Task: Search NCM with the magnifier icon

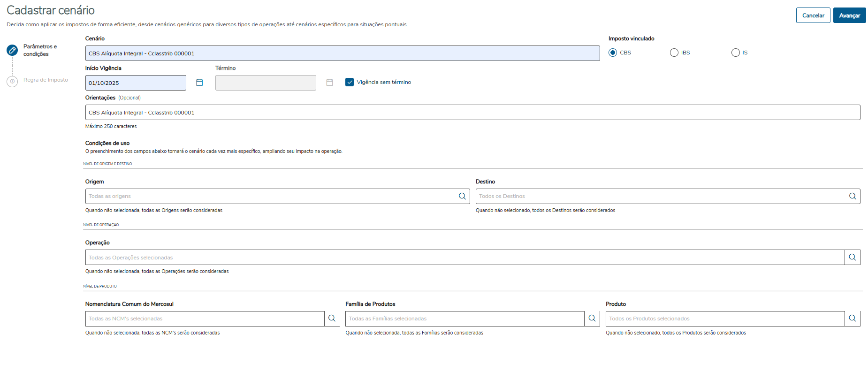Action: 332,319
